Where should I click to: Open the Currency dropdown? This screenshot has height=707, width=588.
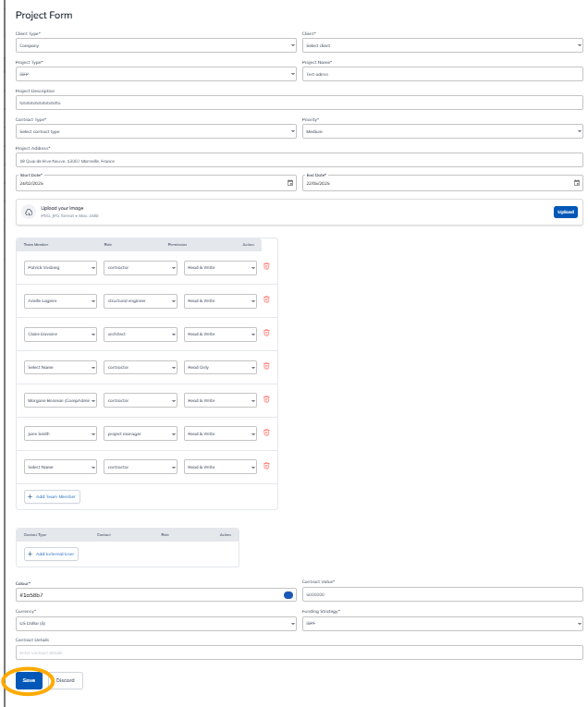click(155, 624)
